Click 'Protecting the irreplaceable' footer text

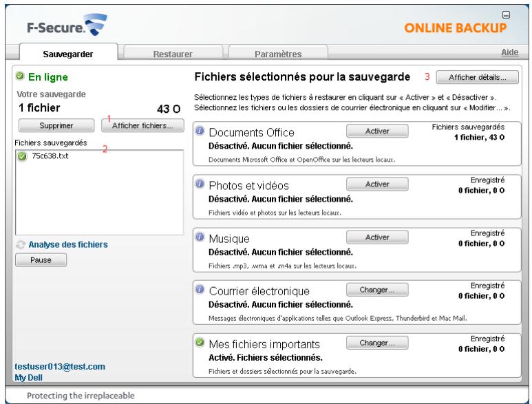click(x=81, y=396)
